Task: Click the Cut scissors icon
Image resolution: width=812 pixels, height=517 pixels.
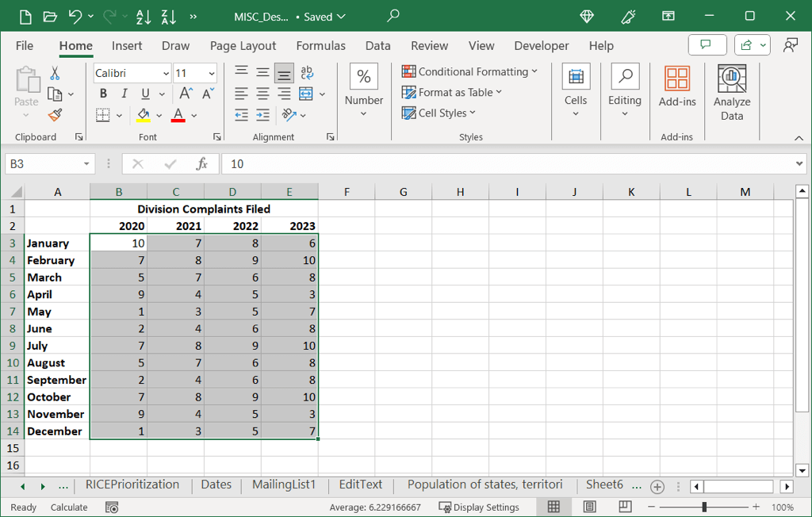Action: 55,73
